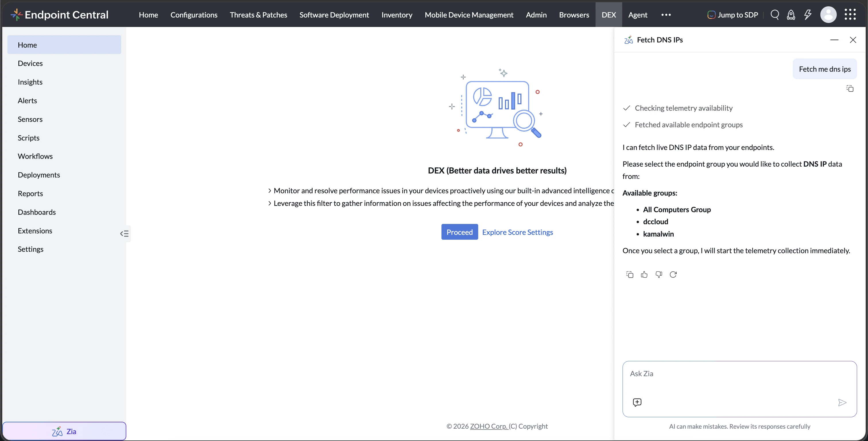Expand the 'Leverage this filter' item

click(270, 203)
